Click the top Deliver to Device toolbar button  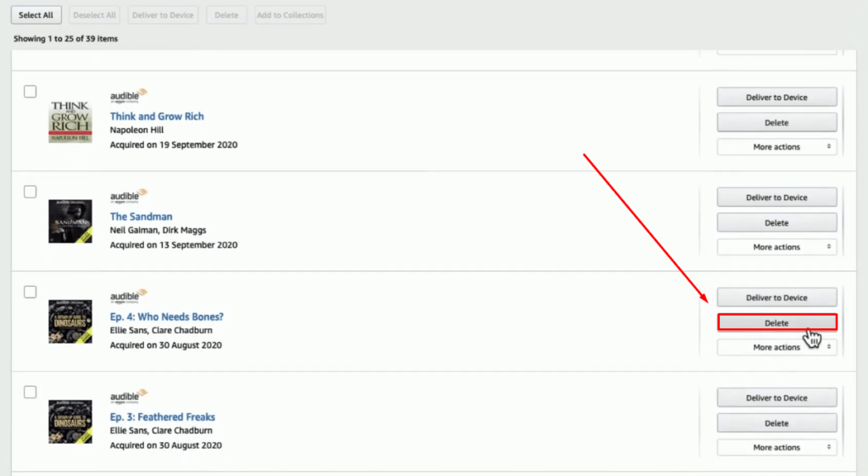[163, 15]
